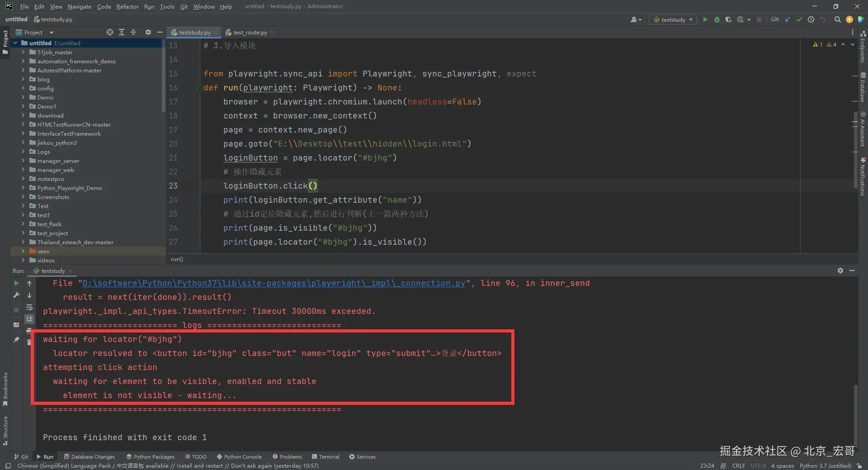
Task: Open the Navigate menu
Action: click(79, 6)
